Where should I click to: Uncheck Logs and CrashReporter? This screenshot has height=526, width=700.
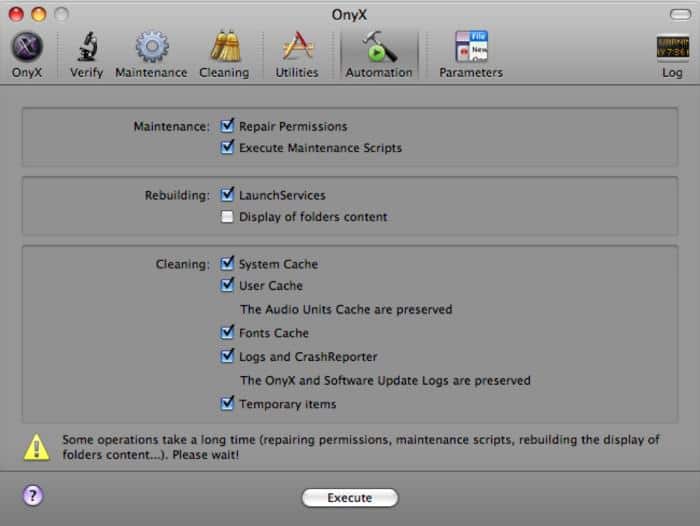(x=228, y=356)
